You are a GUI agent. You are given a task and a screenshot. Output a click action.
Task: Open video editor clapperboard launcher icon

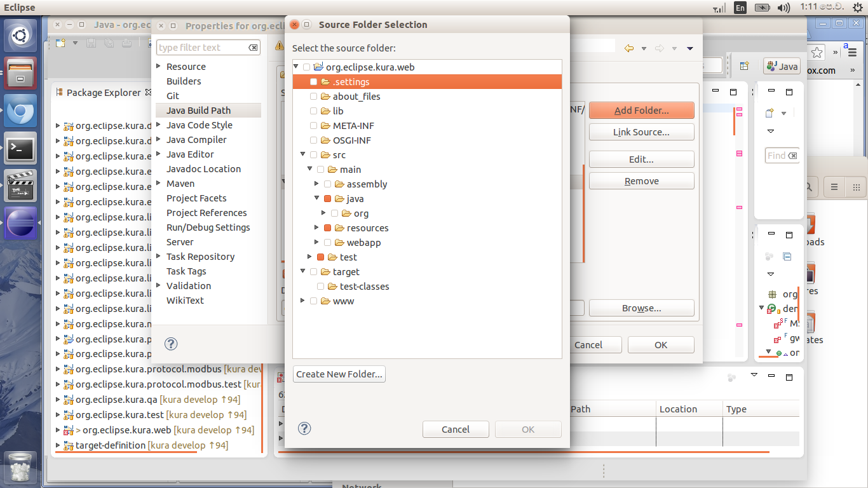[x=20, y=186]
